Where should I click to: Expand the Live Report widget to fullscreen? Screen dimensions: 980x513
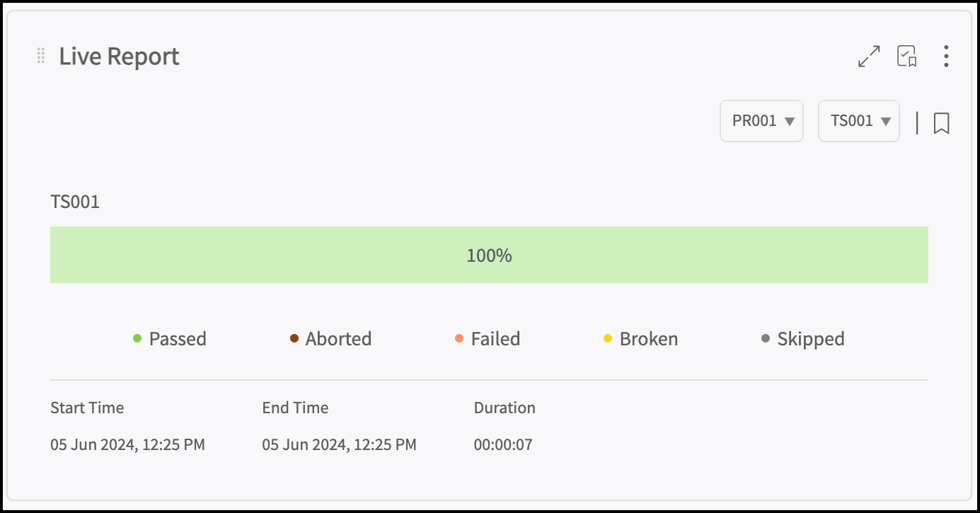tap(869, 57)
